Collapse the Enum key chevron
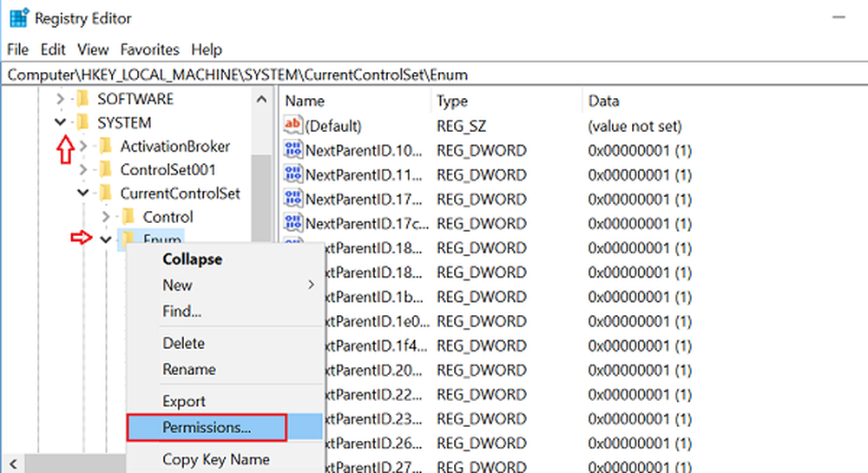 (106, 240)
